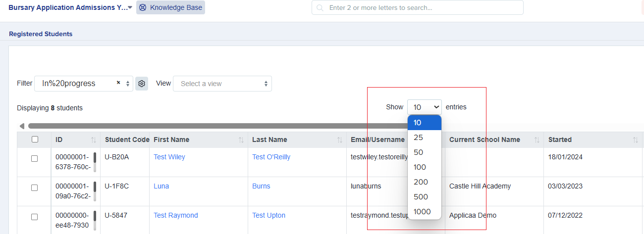Click started date 03/03/2023
The height and width of the screenshot is (234, 644).
pos(565,186)
